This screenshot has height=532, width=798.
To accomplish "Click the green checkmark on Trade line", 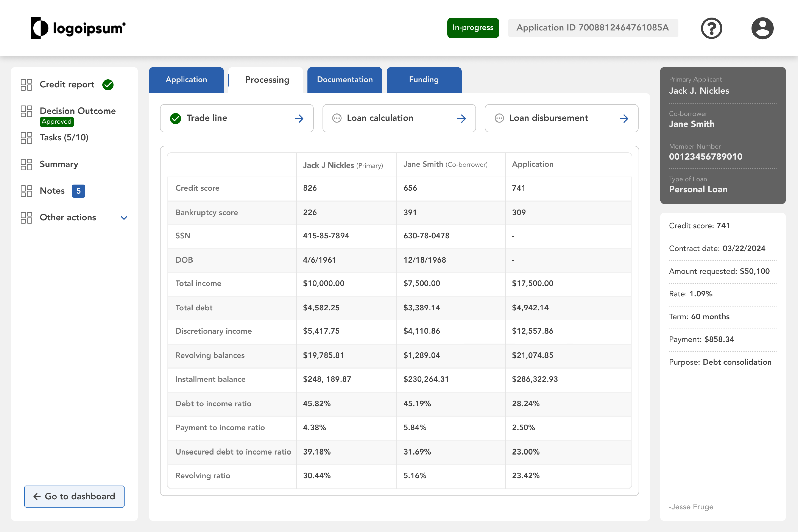I will click(x=175, y=118).
